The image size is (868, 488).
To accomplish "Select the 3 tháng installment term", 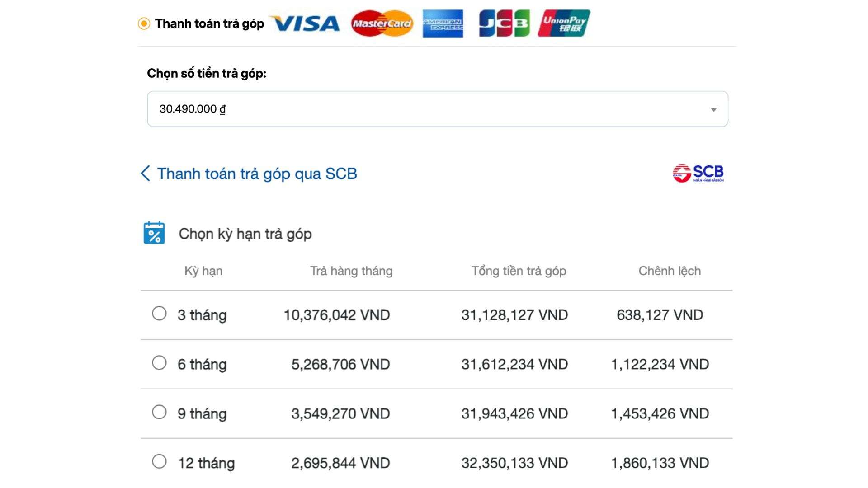I will tap(159, 313).
